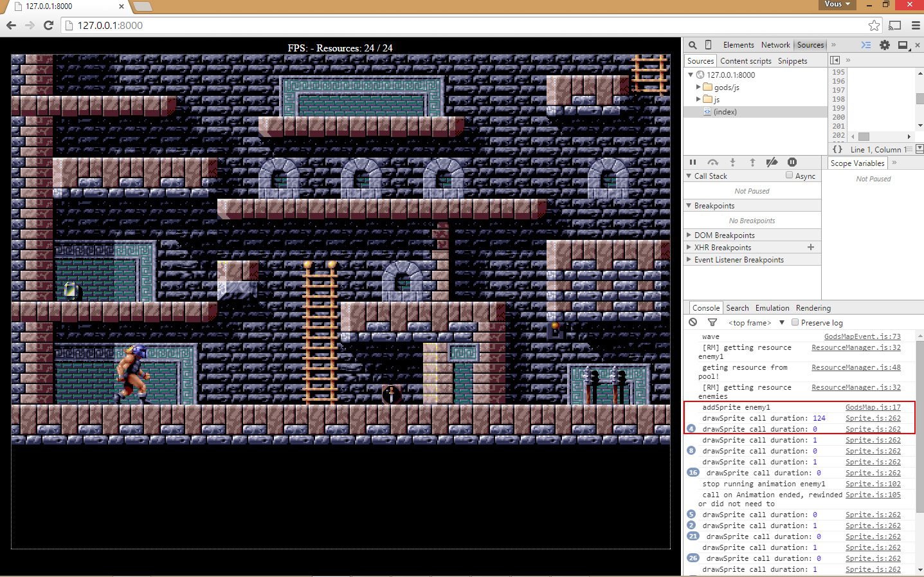Expand the gods/js folder
Image resolution: width=924 pixels, height=577 pixels.
[x=698, y=87]
